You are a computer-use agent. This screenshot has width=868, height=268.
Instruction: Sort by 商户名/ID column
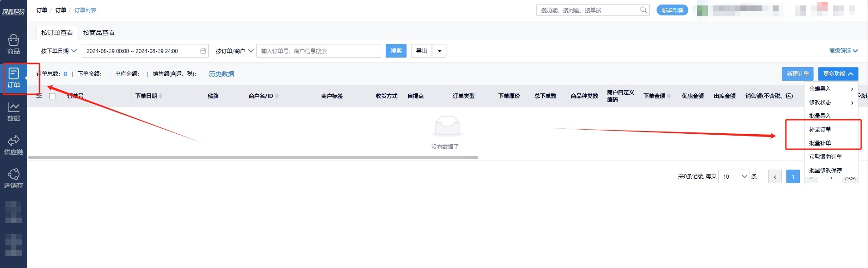pos(277,96)
